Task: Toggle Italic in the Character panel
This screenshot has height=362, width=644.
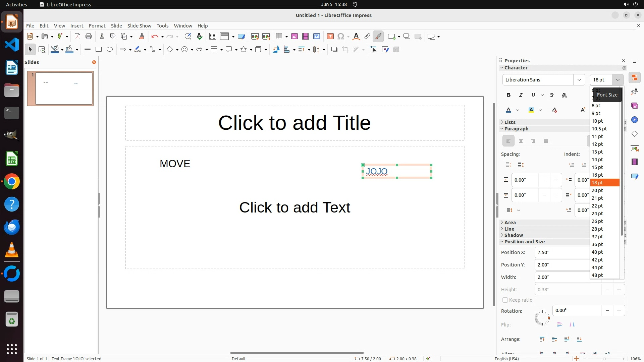Action: [x=521, y=95]
